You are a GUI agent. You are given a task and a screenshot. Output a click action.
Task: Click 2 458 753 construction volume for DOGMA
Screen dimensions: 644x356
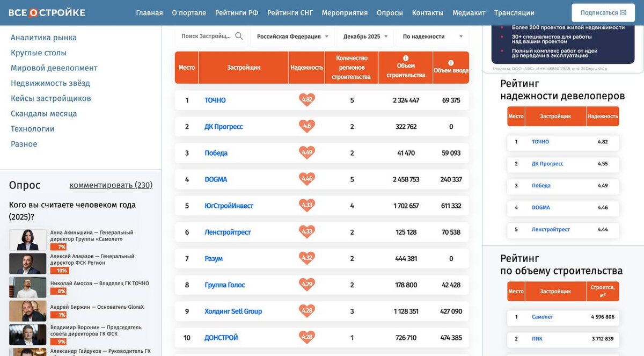pyautogui.click(x=406, y=179)
